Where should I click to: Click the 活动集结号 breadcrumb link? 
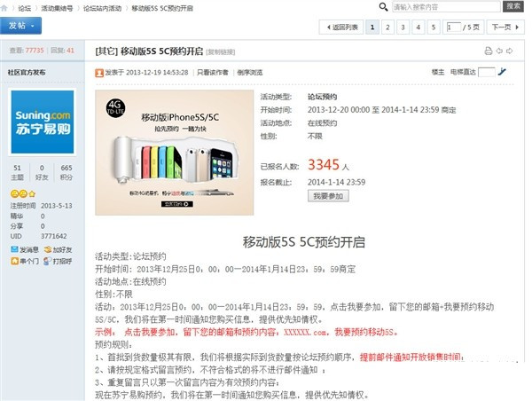[57, 8]
